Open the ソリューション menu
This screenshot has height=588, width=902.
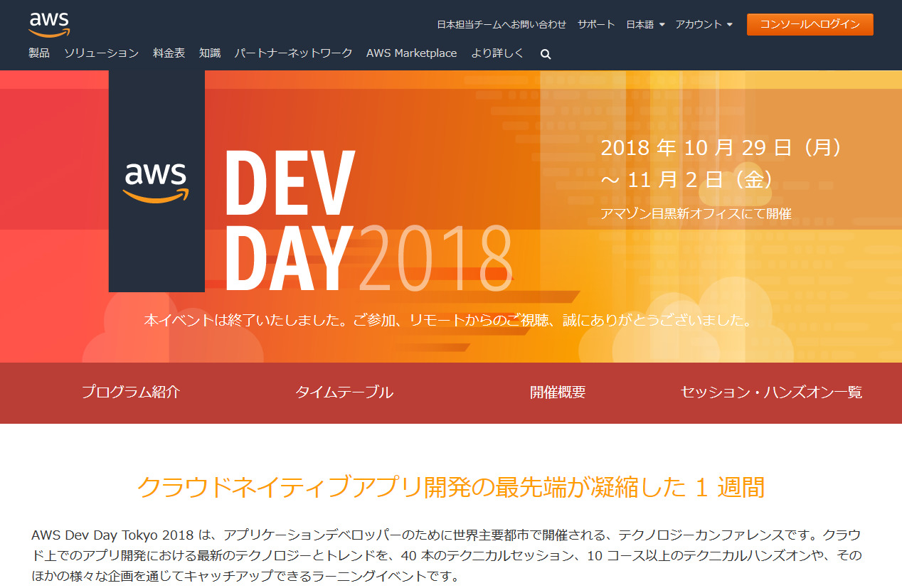[101, 53]
